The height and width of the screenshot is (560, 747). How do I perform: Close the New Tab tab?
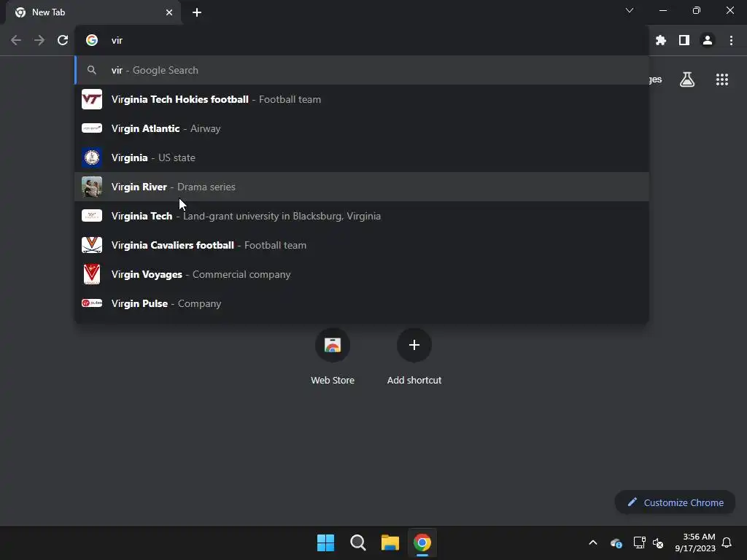(x=169, y=12)
